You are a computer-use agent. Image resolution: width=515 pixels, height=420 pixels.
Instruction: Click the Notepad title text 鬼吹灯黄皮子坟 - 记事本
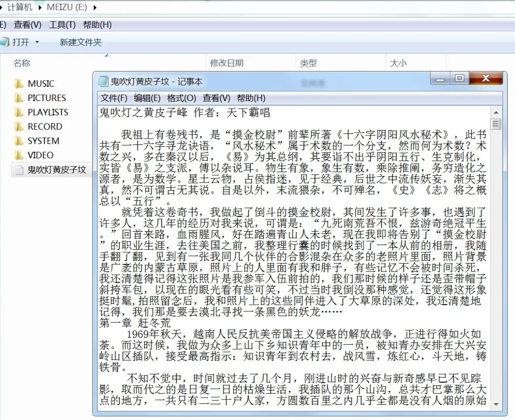pyautogui.click(x=156, y=82)
